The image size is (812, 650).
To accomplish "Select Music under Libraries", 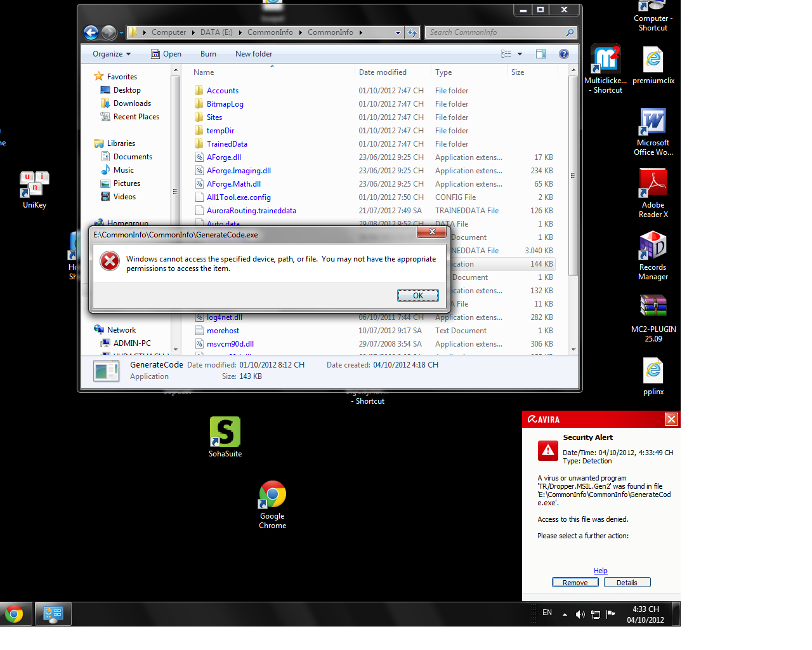I will [124, 170].
